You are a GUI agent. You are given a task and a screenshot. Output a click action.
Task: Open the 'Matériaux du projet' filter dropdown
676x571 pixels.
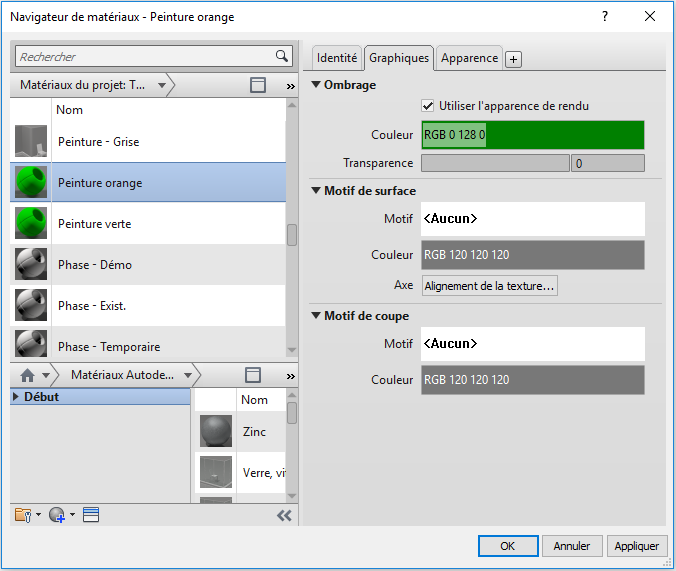tap(162, 86)
